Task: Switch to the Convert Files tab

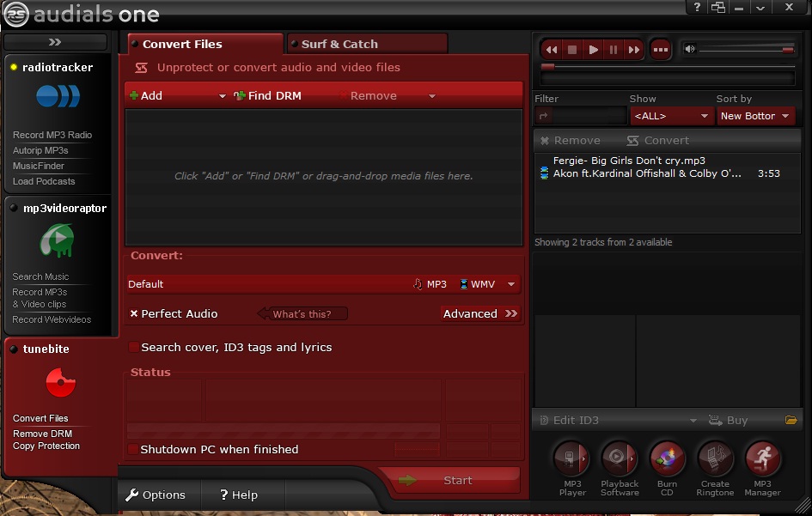Action: (205, 44)
